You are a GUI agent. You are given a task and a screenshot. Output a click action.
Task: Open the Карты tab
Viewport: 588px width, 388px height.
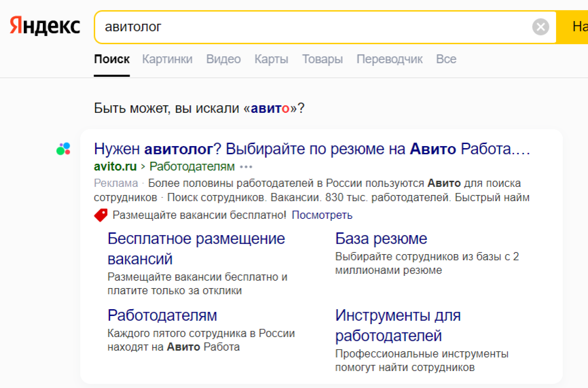[272, 59]
